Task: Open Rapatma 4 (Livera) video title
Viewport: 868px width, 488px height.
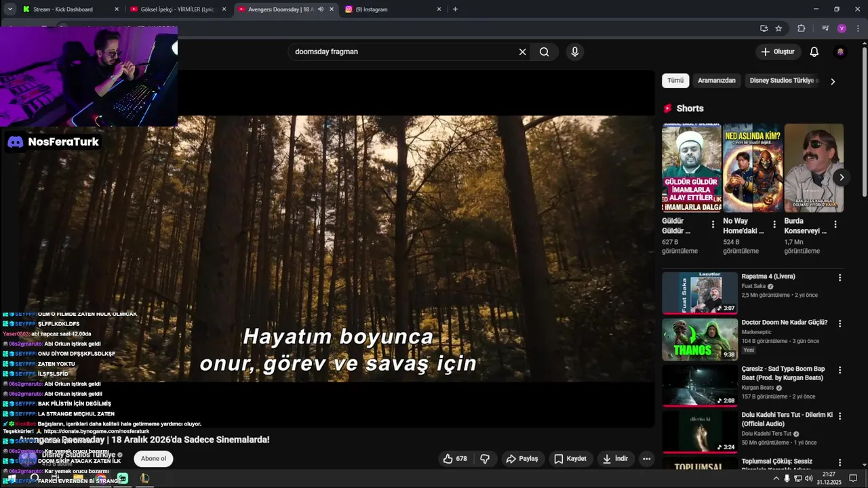Action: click(768, 277)
